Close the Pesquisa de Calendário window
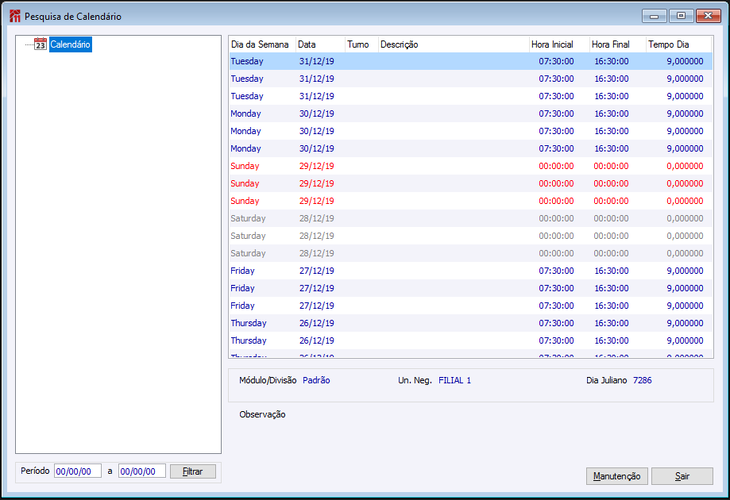The image size is (730, 500). tap(708, 16)
